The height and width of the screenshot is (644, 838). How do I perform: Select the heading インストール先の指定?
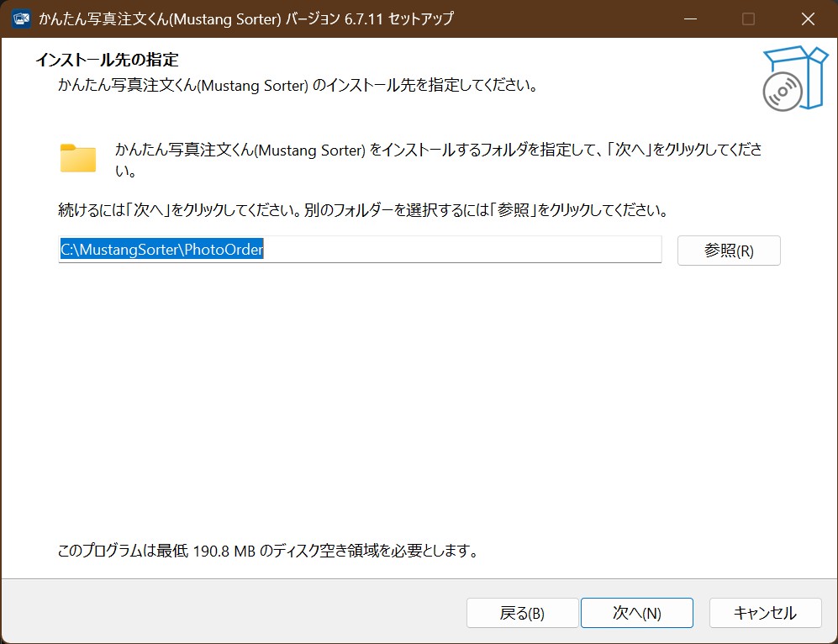107,60
